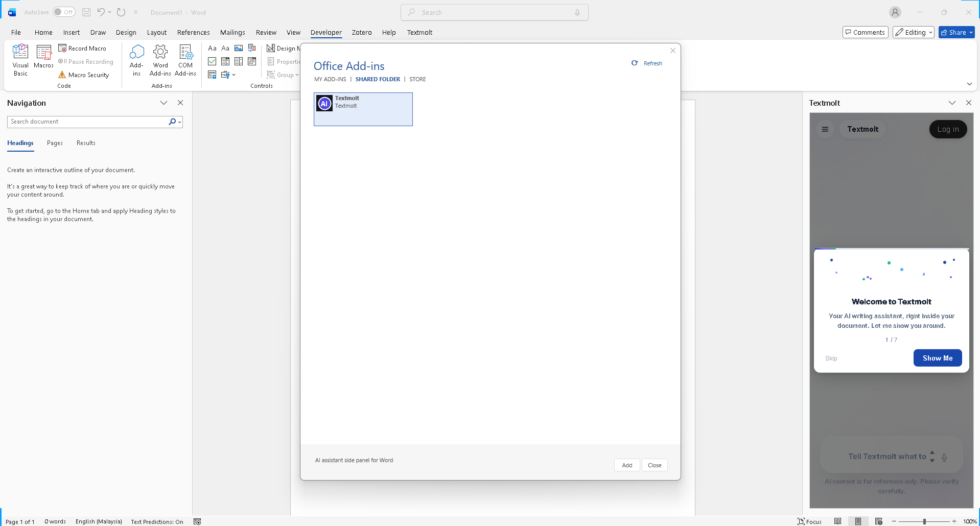Image resolution: width=980 pixels, height=526 pixels.
Task: Switch to STORE tab in dialog
Action: pyautogui.click(x=417, y=79)
